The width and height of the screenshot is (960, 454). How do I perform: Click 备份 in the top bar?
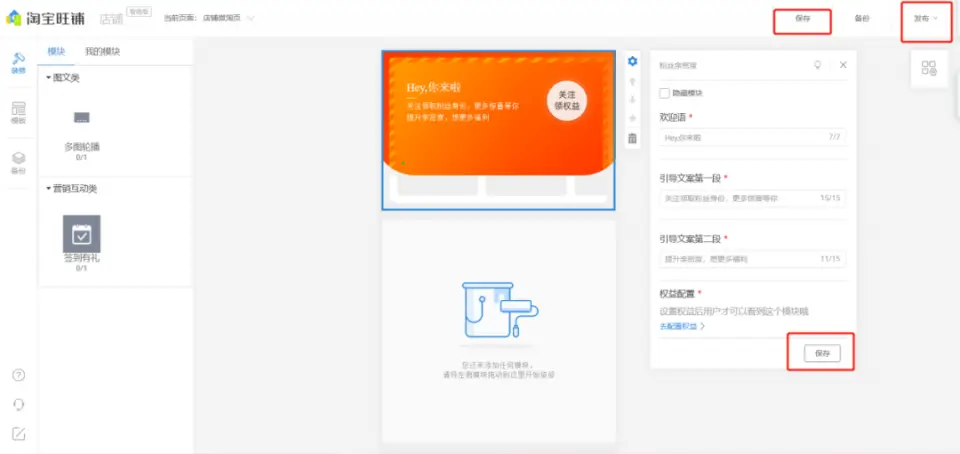tap(861, 18)
